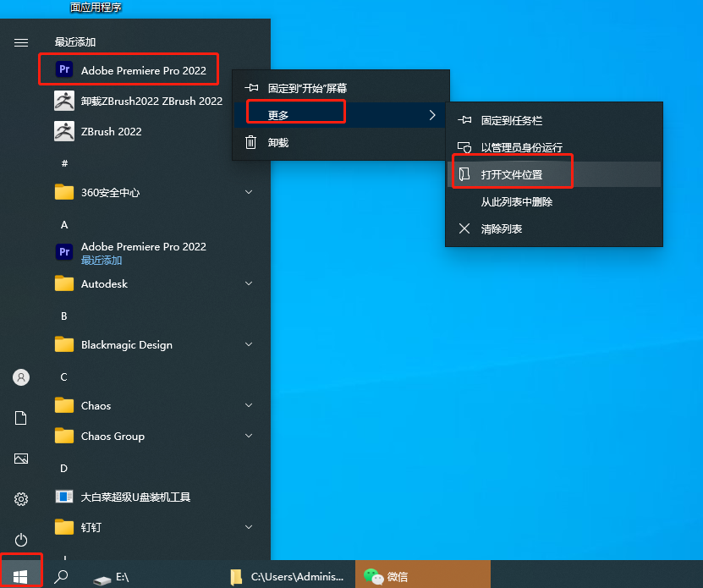Viewport: 703px width, 588px height.
Task: Click the Power icon in Start sidebar
Action: coord(20,540)
